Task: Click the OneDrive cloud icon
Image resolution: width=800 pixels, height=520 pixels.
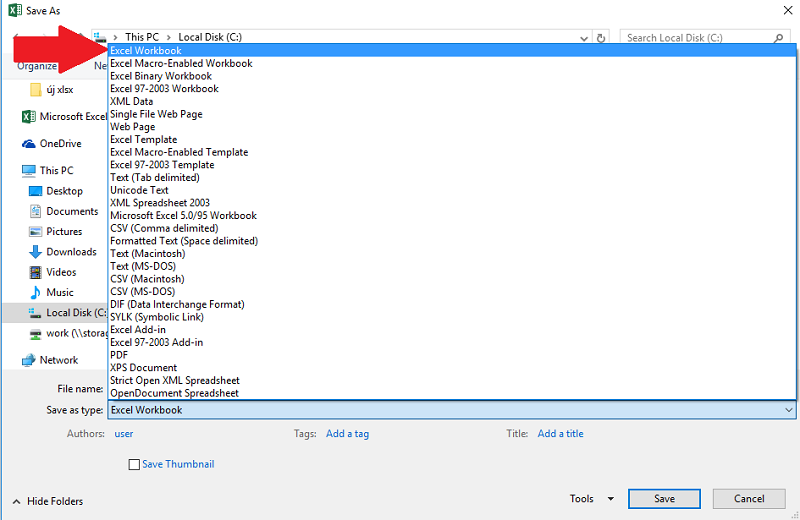Action: 29,143
